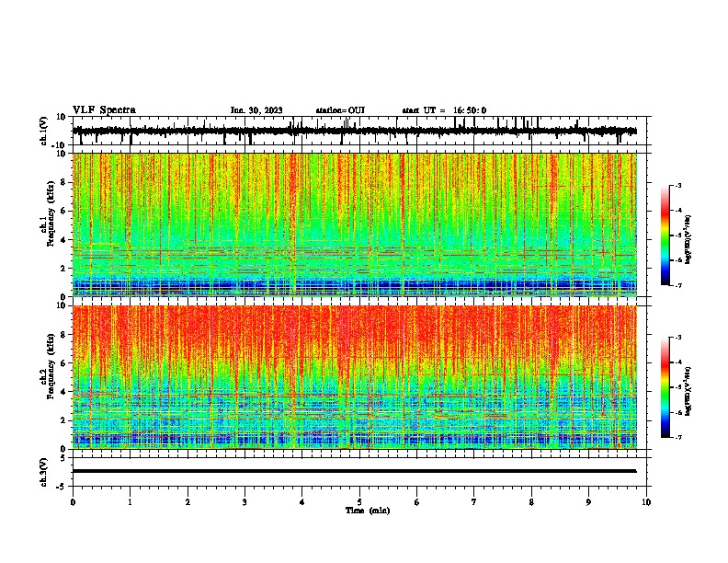Click the 'Time (min)' axis title
728x563 pixels.
368,511
